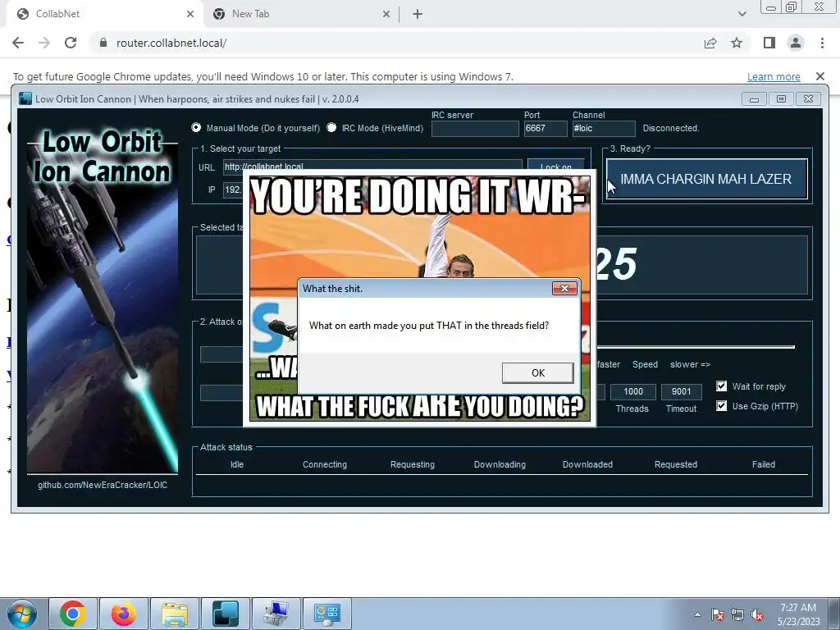
Task: Open a new browser tab
Action: 418,14
